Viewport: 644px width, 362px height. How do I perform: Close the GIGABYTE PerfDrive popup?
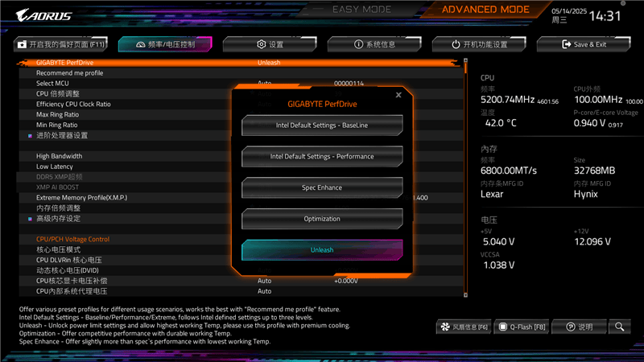coord(398,95)
